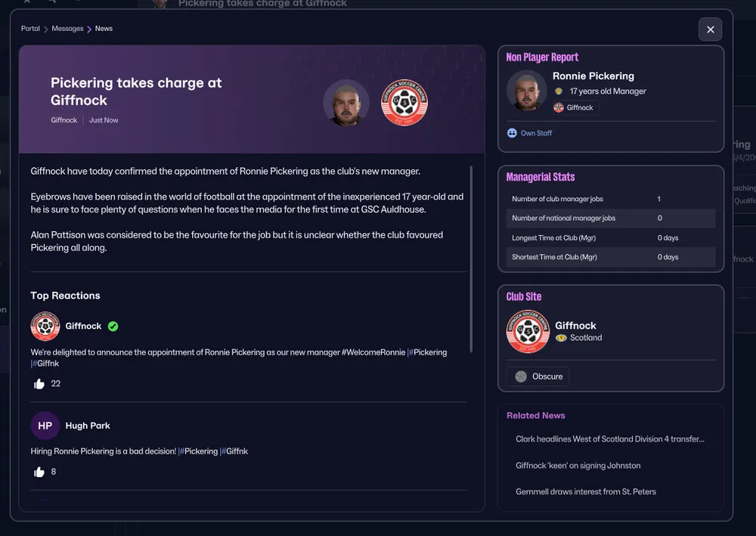Click Ronnie Pickering's portrait in article header

pyautogui.click(x=346, y=103)
